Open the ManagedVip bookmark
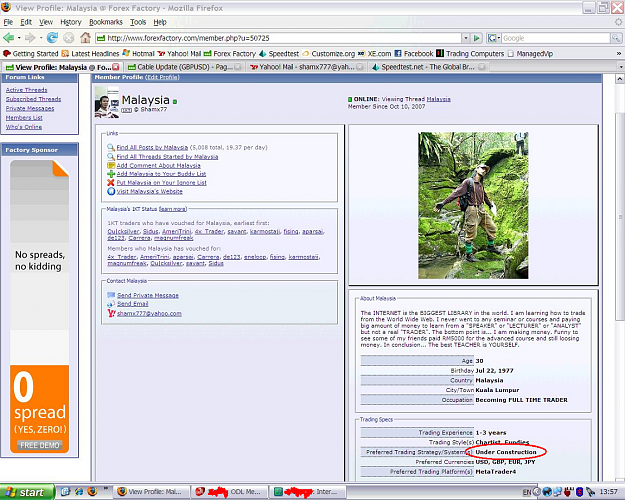This screenshot has width=625, height=500. 530,53
